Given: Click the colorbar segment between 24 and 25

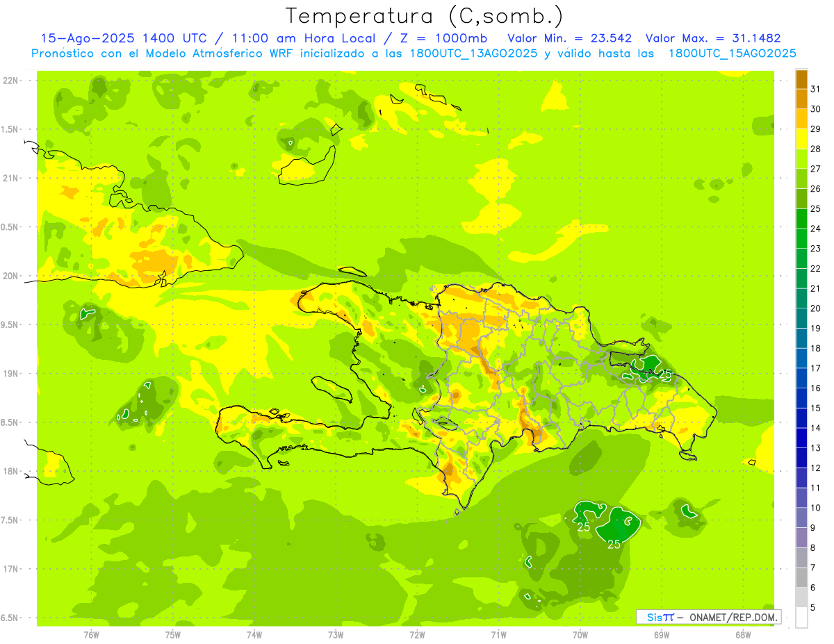Looking at the screenshot, I should pos(801,219).
